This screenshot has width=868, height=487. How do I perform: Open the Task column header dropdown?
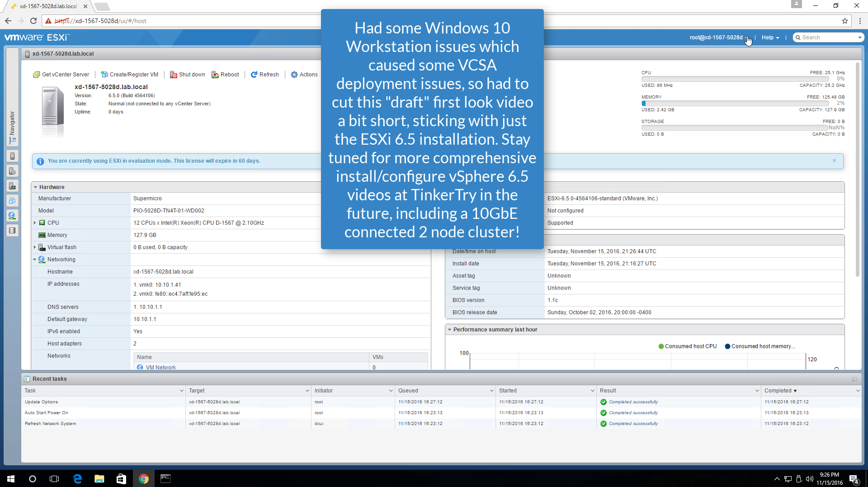tap(181, 391)
